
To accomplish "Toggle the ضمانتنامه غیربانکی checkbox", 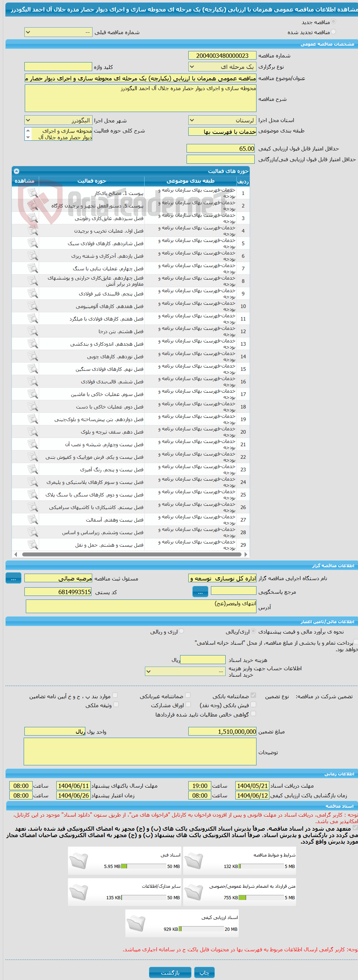I will tap(188, 695).
